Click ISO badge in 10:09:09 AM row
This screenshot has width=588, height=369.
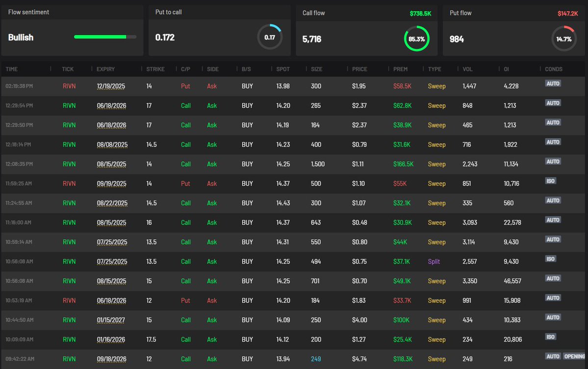click(x=551, y=337)
